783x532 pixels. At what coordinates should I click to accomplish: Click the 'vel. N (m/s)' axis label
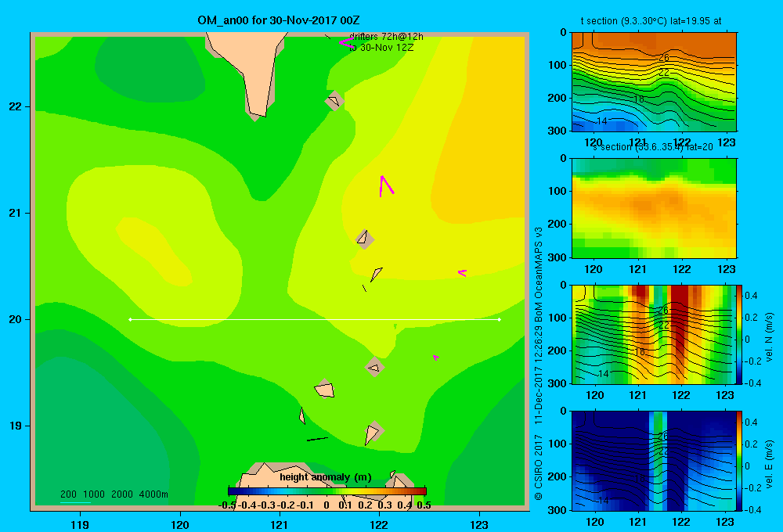(x=769, y=337)
